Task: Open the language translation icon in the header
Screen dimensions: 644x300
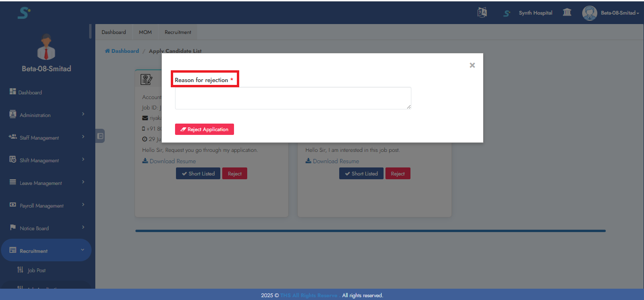Action: point(482,12)
